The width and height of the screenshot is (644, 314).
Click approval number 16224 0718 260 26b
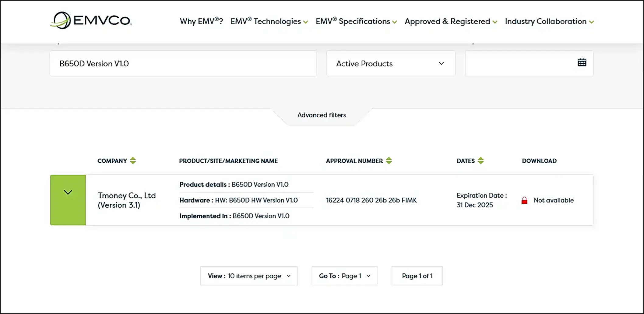coord(371,200)
